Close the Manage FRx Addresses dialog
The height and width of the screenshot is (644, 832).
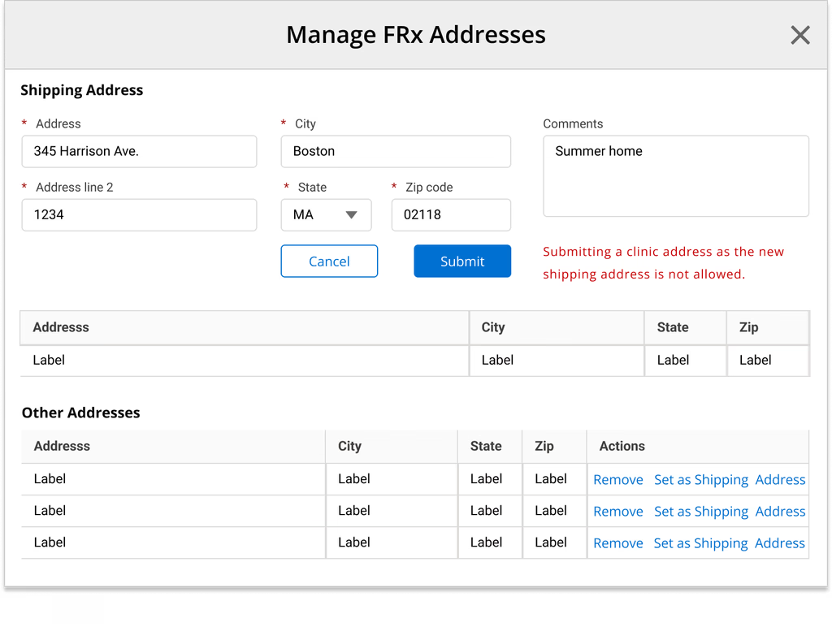pos(799,35)
